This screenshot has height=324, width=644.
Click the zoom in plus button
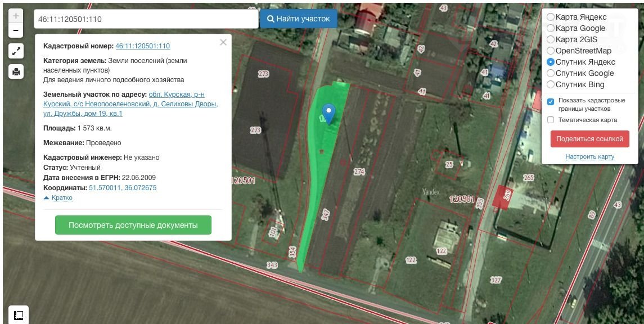point(16,16)
